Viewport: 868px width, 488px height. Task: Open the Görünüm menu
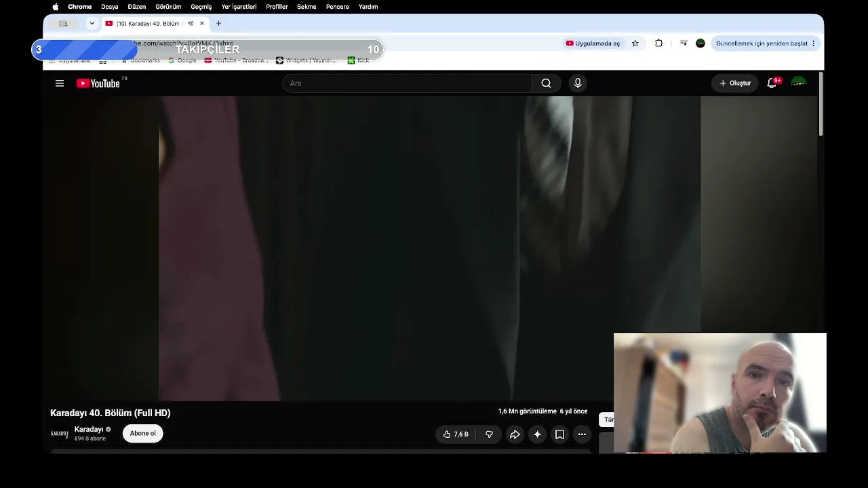click(x=168, y=7)
